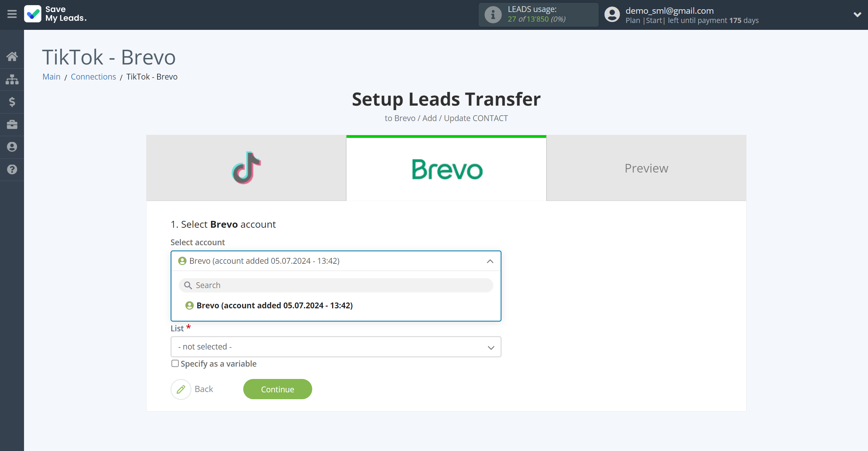Click the Search field in dropdown
This screenshot has height=451, width=868.
(336, 285)
